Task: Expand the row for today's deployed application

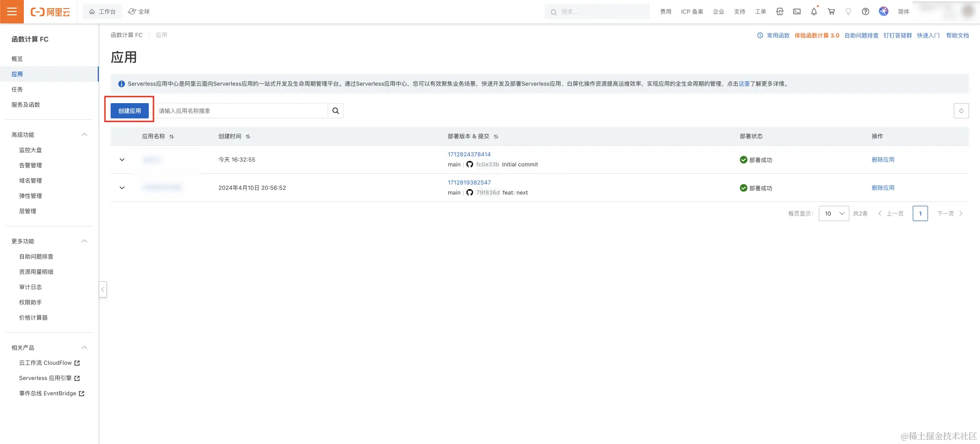Action: [122, 159]
